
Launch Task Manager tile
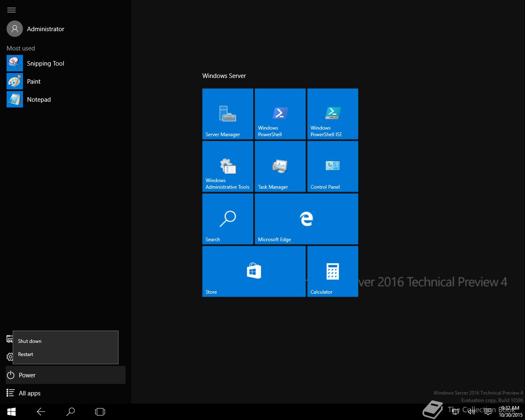(x=280, y=167)
